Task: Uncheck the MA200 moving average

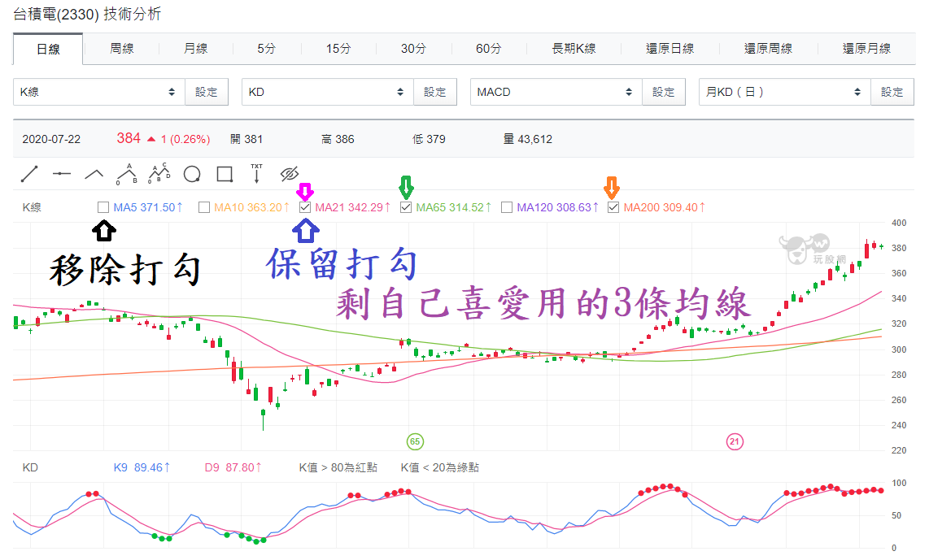Action: (613, 207)
